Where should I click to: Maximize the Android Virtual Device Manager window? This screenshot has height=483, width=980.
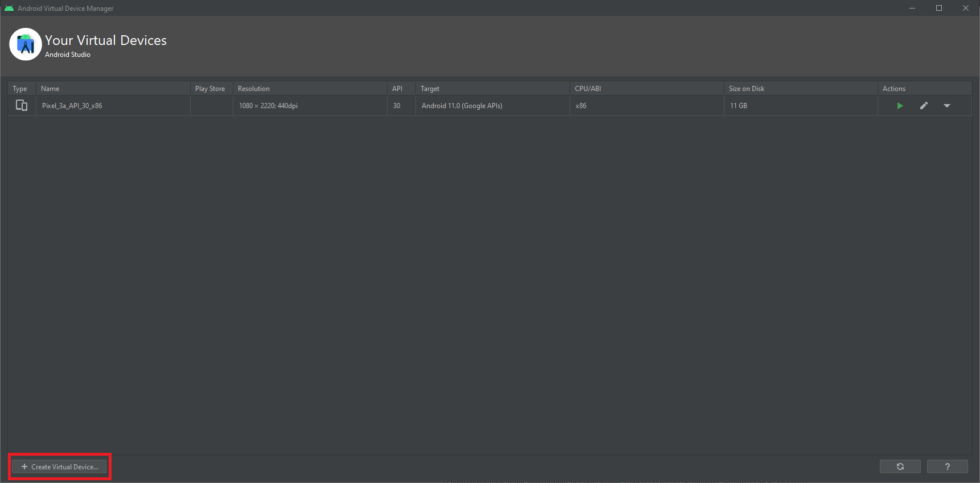[939, 8]
